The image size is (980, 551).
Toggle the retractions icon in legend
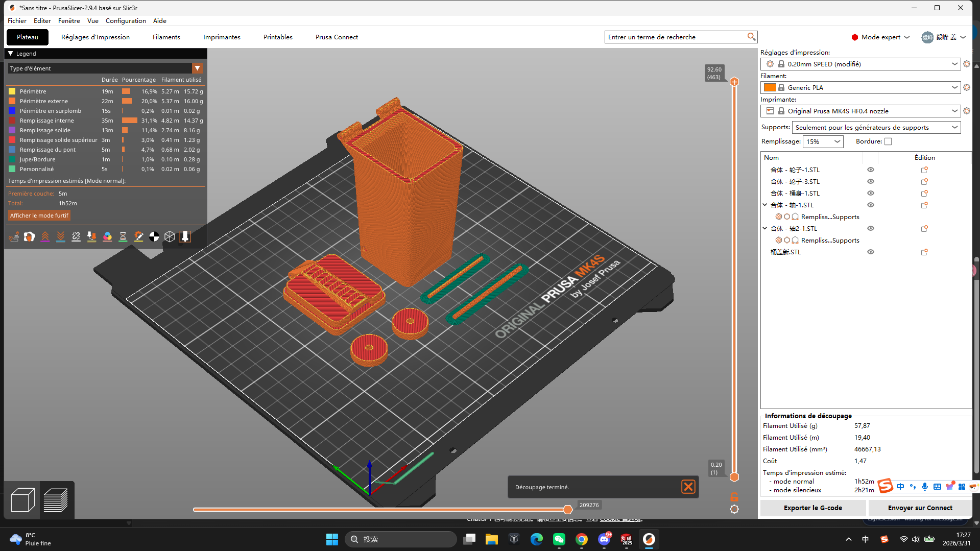45,236
